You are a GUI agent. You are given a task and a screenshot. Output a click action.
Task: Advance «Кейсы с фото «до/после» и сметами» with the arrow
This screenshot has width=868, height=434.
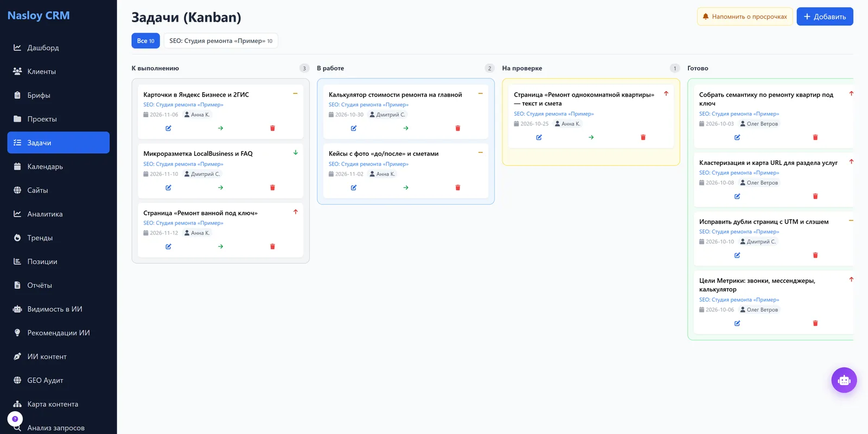click(406, 188)
